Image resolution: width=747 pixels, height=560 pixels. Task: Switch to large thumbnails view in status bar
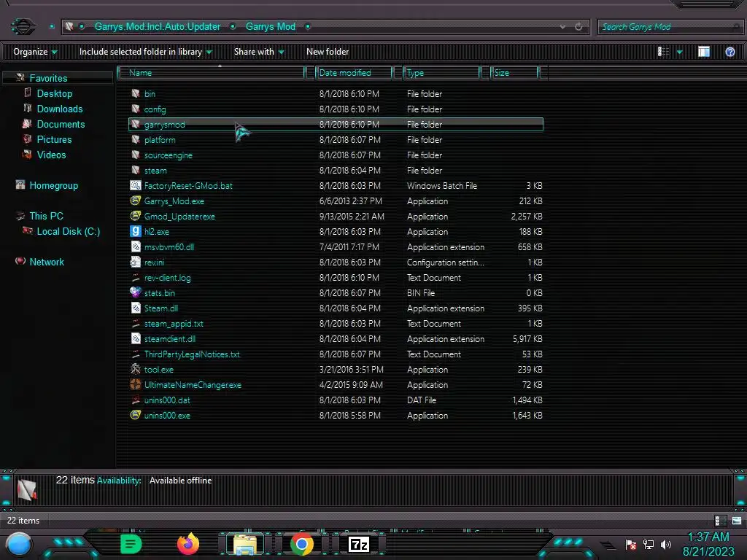737,521
